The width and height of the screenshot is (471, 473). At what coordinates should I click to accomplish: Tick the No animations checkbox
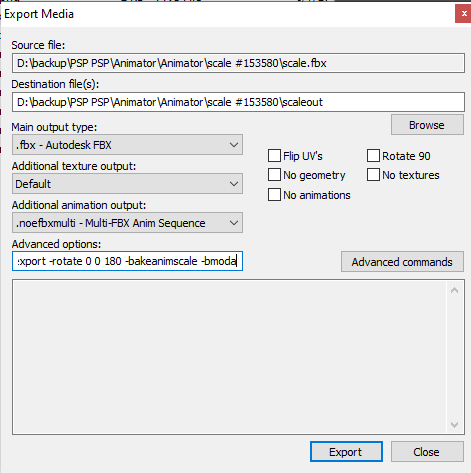274,195
